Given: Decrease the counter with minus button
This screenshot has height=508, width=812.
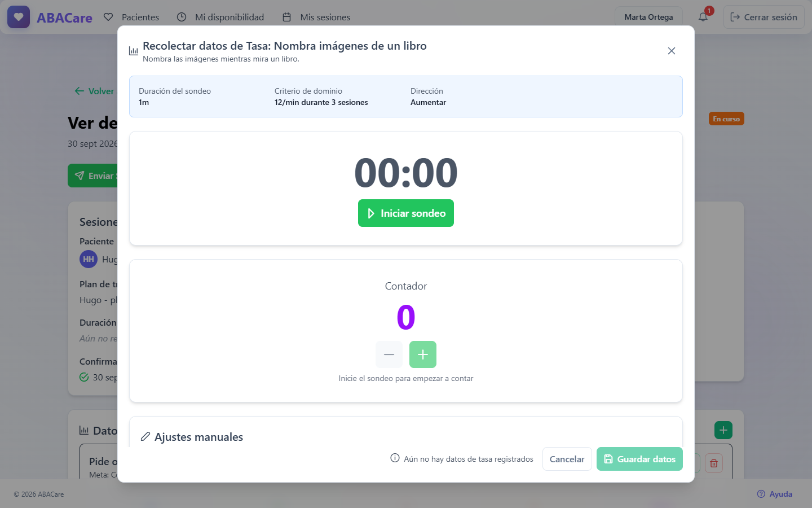Looking at the screenshot, I should 389,354.
